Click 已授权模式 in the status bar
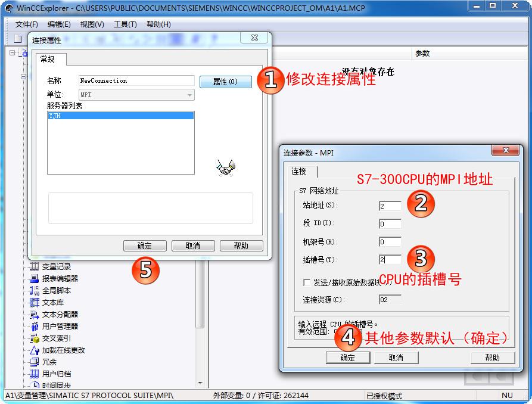532x404 pixels. click(384, 396)
